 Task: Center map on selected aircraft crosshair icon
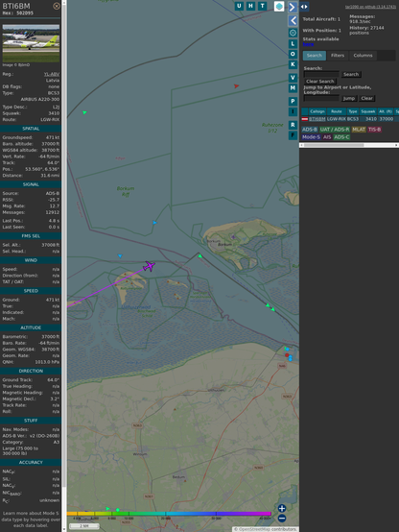pos(293,33)
